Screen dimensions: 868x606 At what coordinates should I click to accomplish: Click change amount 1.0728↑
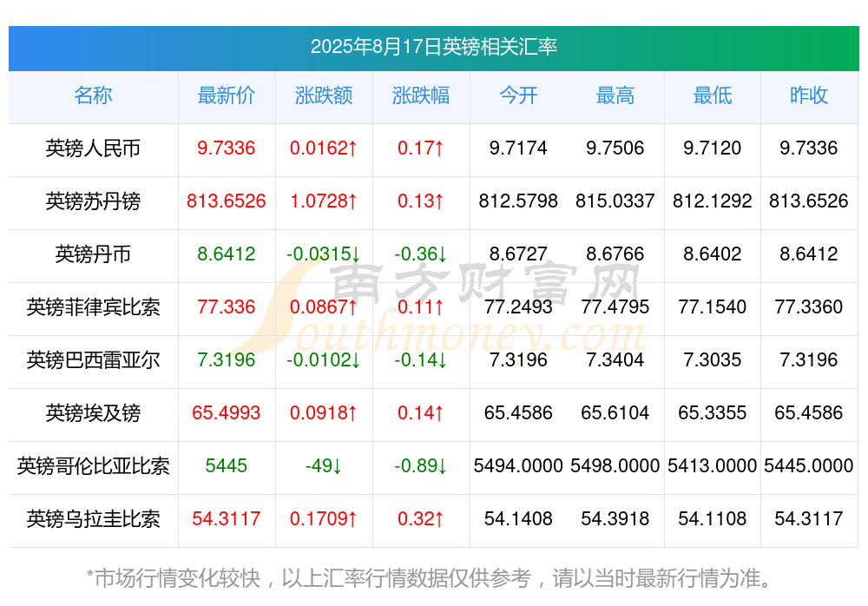[323, 201]
